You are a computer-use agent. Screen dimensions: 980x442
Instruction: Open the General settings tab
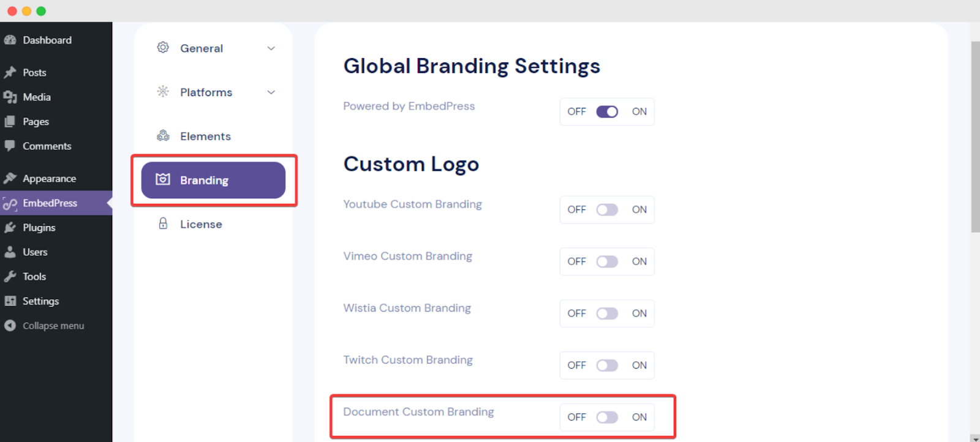pos(213,48)
